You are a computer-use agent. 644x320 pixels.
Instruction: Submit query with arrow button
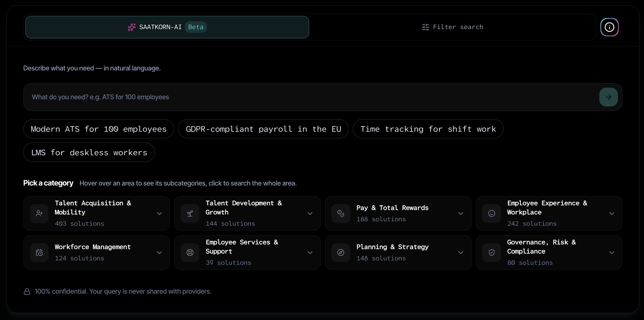click(x=608, y=97)
